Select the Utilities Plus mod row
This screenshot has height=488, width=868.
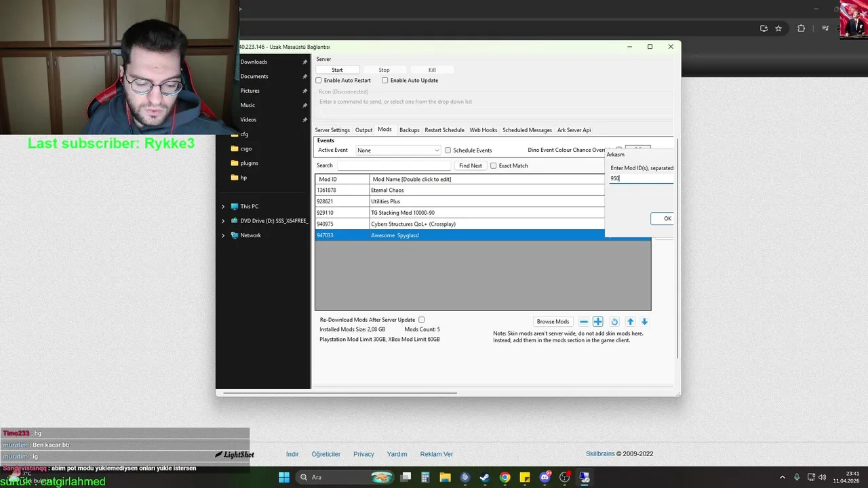[x=460, y=201]
